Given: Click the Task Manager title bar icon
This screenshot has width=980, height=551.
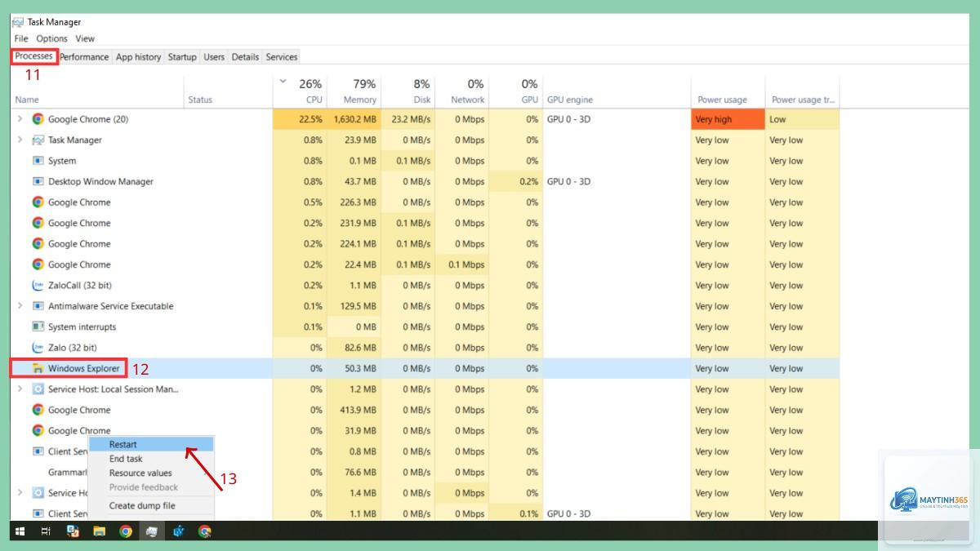Looking at the screenshot, I should (x=17, y=22).
